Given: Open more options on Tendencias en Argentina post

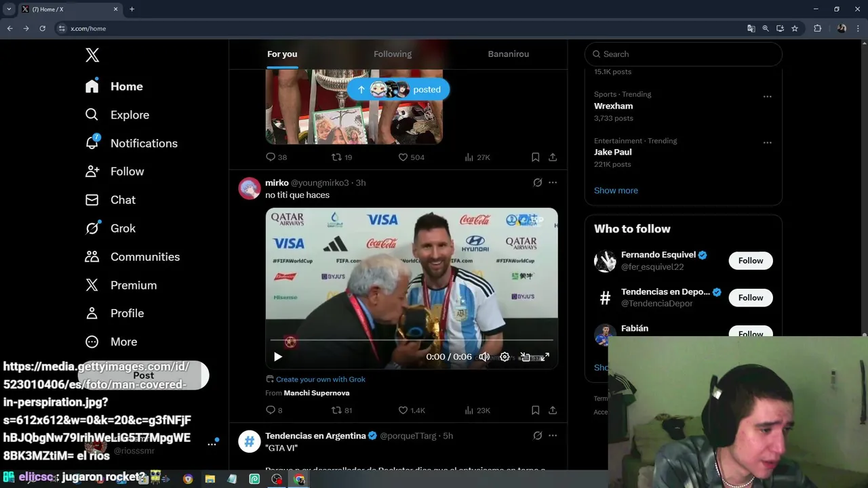Looking at the screenshot, I should 553,436.
